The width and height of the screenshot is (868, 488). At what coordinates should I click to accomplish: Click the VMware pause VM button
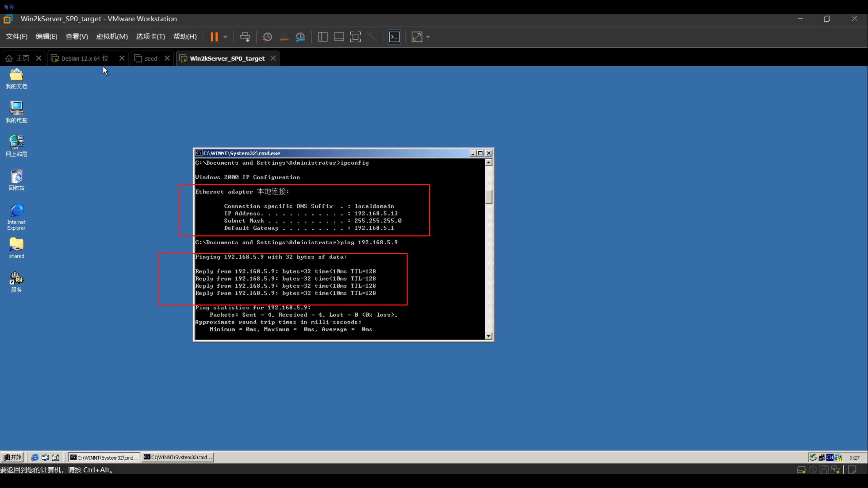[214, 37]
